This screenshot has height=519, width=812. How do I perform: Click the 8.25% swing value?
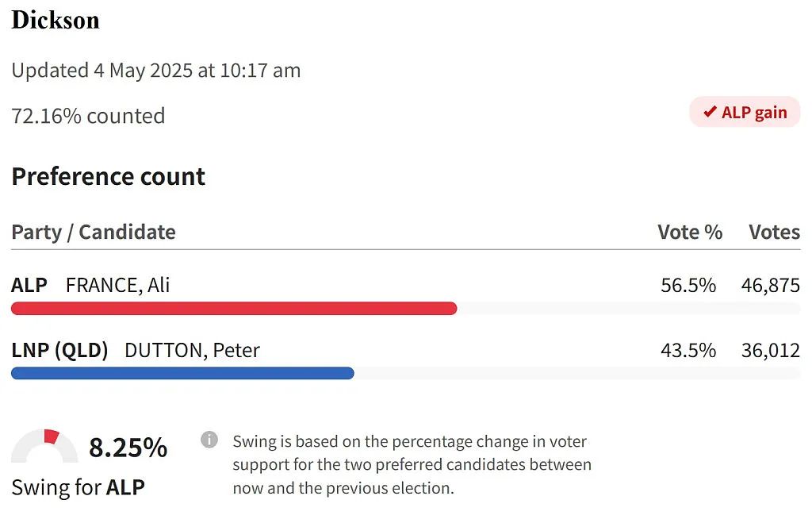pyautogui.click(x=128, y=447)
